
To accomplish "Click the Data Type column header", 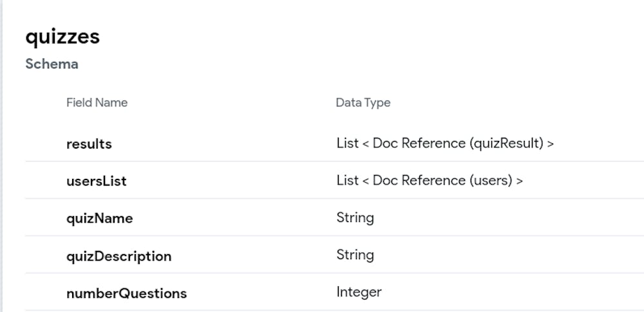I will [x=363, y=103].
